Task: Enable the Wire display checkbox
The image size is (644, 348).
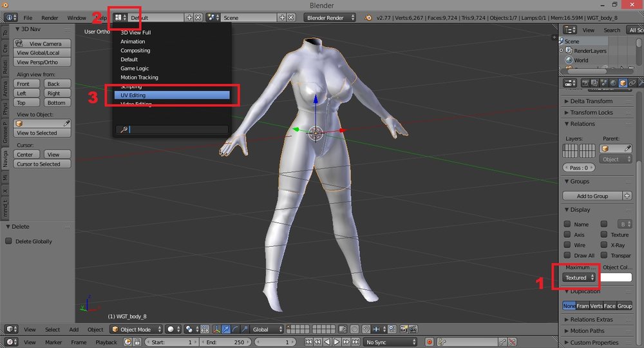Action: [567, 245]
